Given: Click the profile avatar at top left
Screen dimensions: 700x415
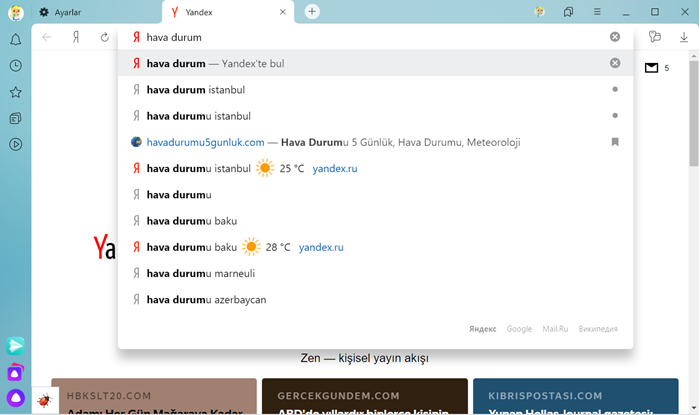Looking at the screenshot, I should point(16,12).
